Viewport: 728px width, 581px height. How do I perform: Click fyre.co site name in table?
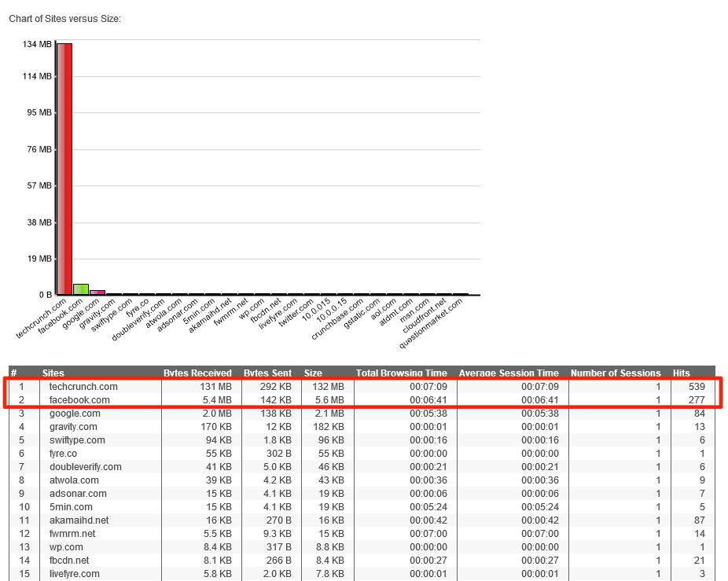(x=63, y=454)
